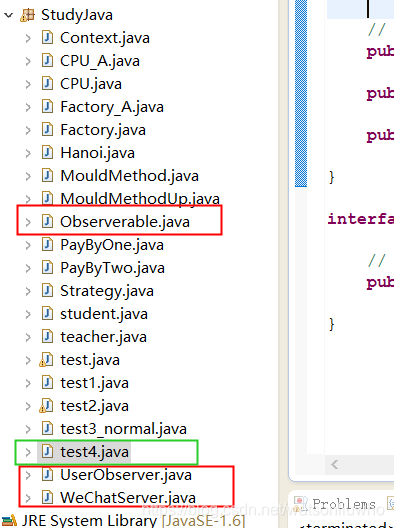This screenshot has width=394, height=528.
Task: Click the Context.java file icon
Action: (47, 38)
